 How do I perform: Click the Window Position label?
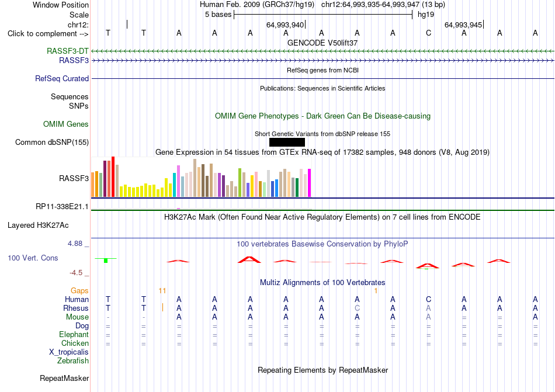coord(61,5)
